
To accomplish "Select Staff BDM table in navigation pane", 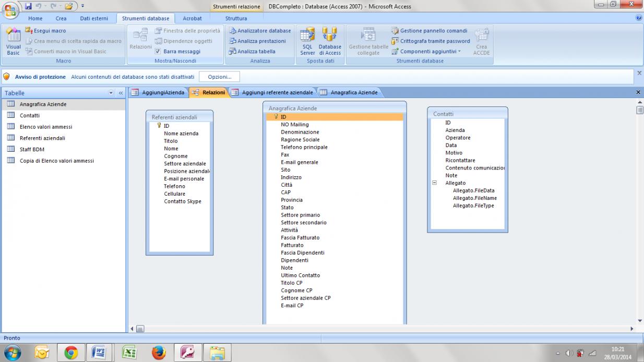I will 63,149.
